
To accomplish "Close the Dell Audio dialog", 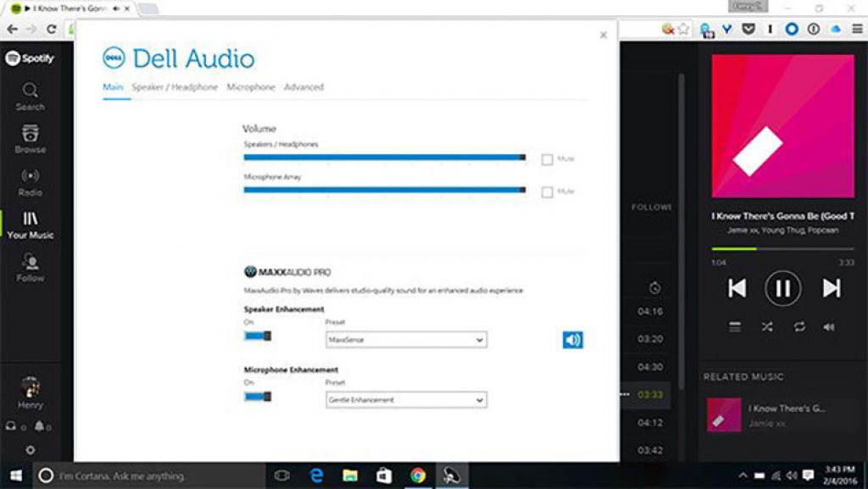I will 604,35.
